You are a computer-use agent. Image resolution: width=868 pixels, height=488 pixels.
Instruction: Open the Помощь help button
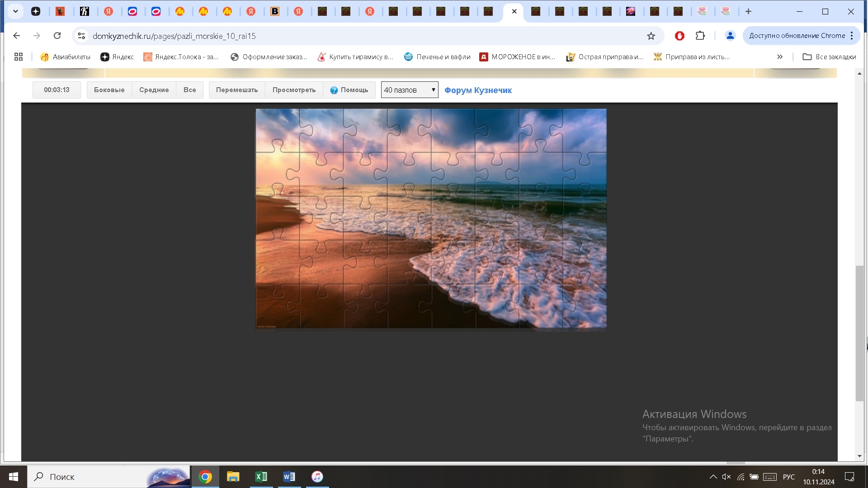pyautogui.click(x=349, y=90)
